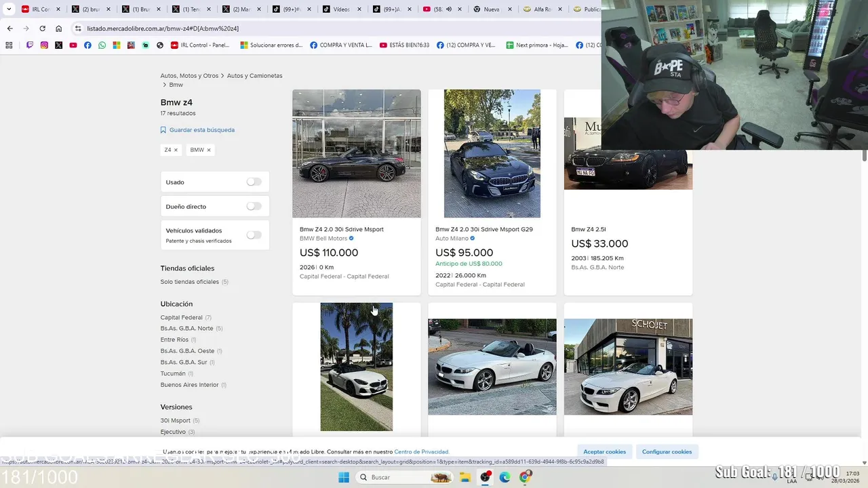Open Bmw Z4 2.5i listing title
This screenshot has width=868, height=488.
tap(589, 230)
